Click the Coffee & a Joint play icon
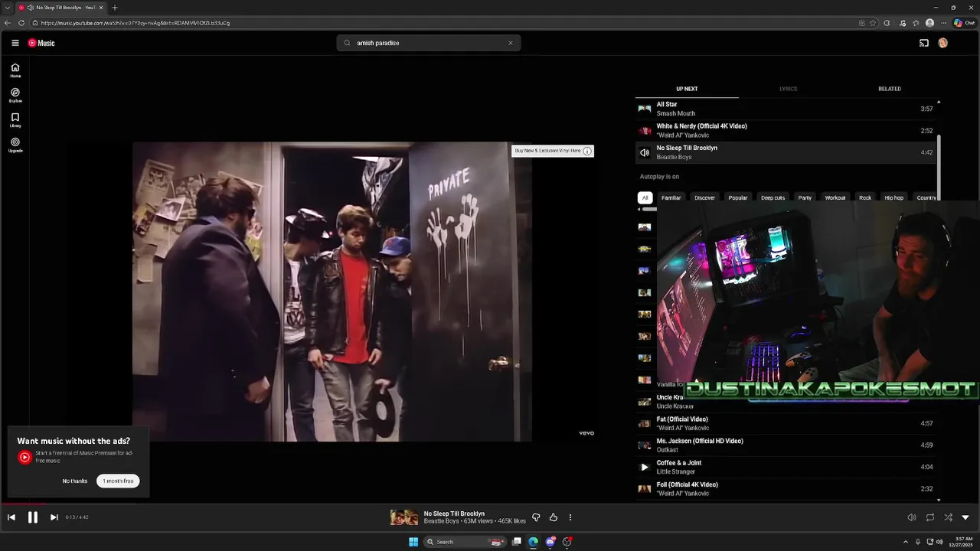980x551 pixels. [x=645, y=467]
